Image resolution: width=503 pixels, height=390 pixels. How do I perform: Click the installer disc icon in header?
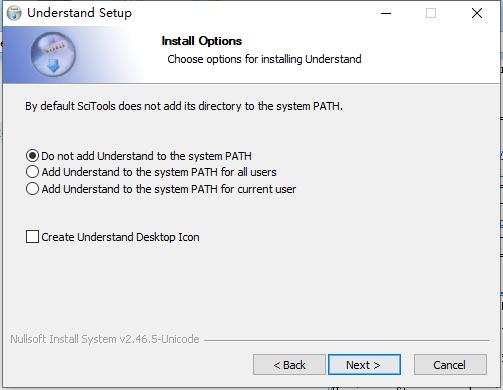coord(53,54)
